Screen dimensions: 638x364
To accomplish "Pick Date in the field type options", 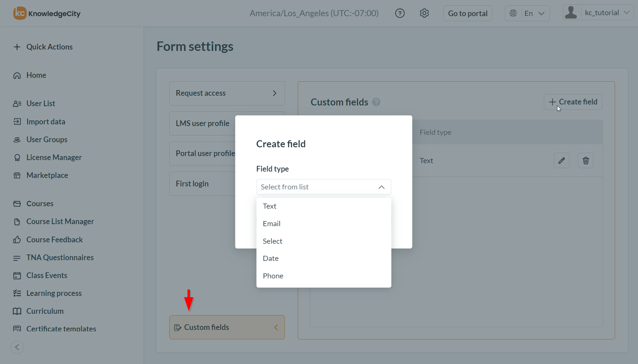I will (270, 259).
